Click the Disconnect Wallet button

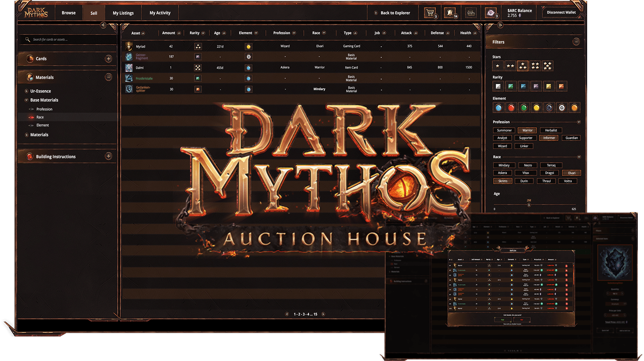click(561, 12)
